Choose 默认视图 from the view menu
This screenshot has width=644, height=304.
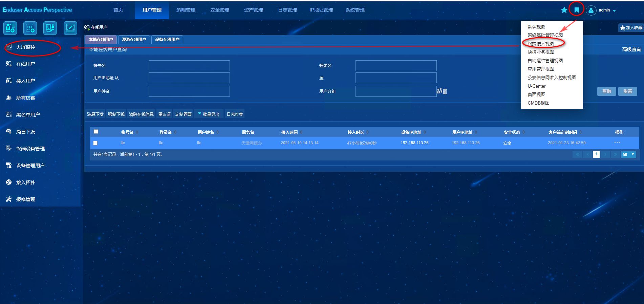coord(536,27)
